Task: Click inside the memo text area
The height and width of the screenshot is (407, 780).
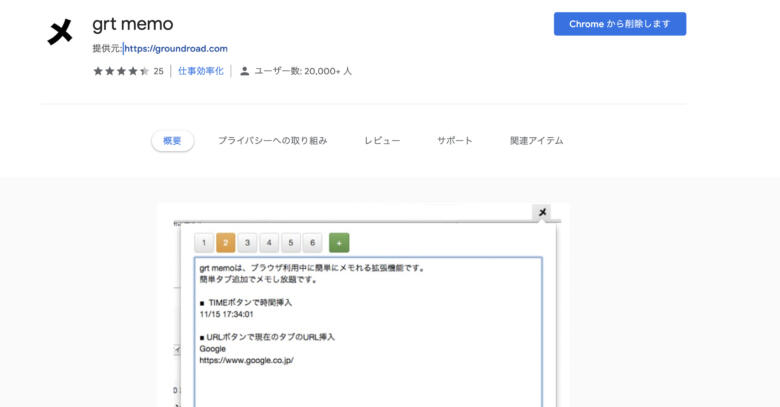Action: point(368,332)
